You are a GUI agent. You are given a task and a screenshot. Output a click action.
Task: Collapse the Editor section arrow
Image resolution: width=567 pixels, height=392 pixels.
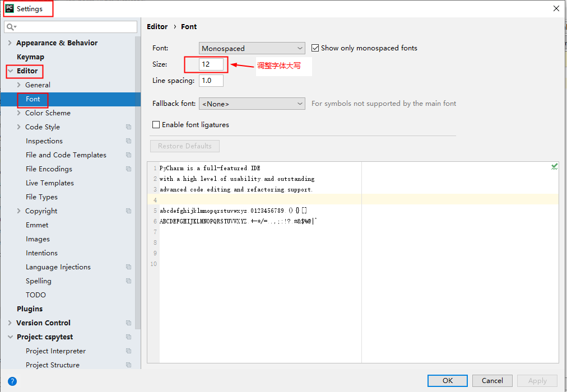11,71
